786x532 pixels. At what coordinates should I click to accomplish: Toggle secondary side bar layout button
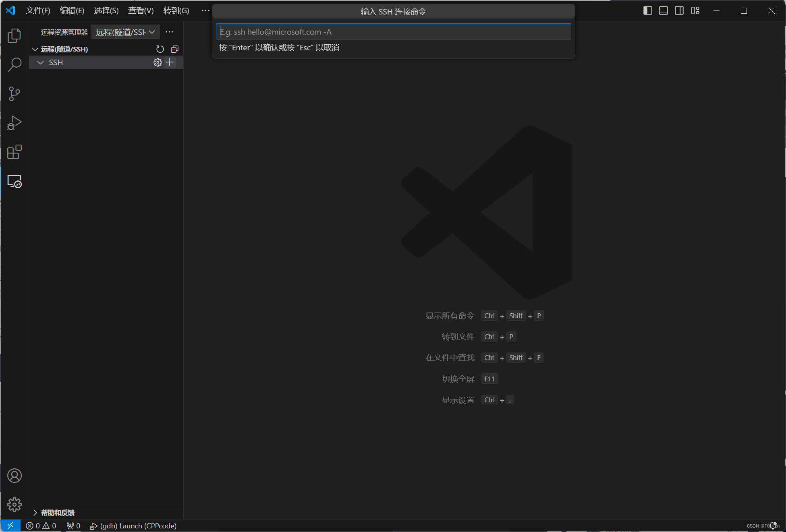pos(679,10)
